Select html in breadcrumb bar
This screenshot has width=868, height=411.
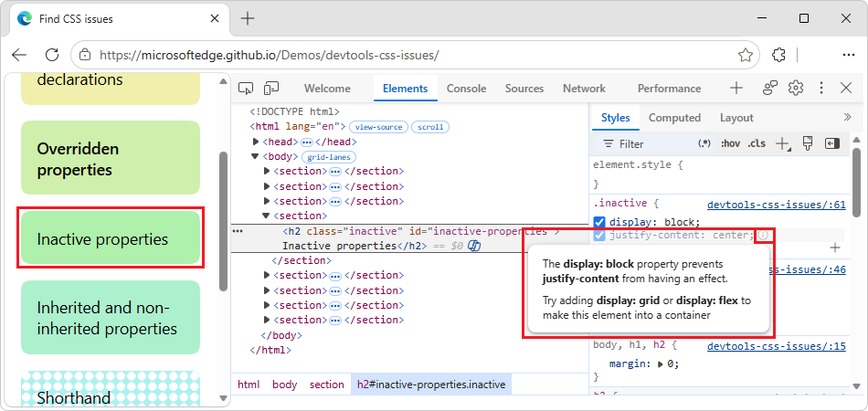(x=248, y=385)
